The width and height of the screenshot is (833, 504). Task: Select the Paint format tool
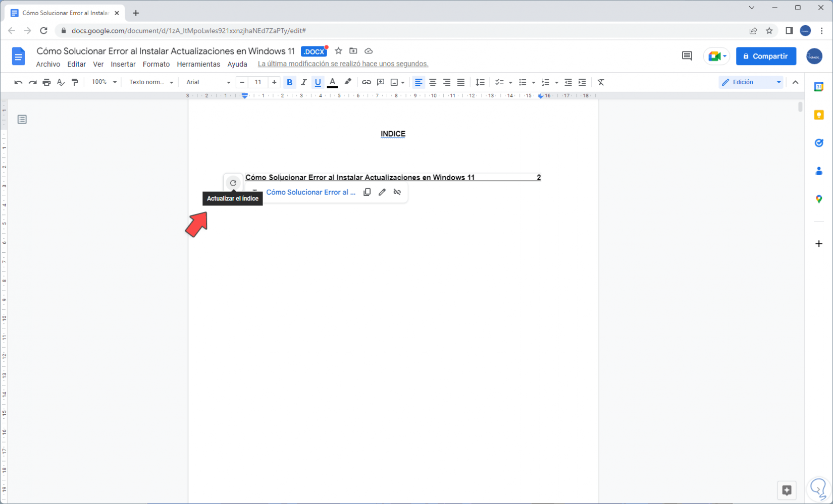pos(75,82)
